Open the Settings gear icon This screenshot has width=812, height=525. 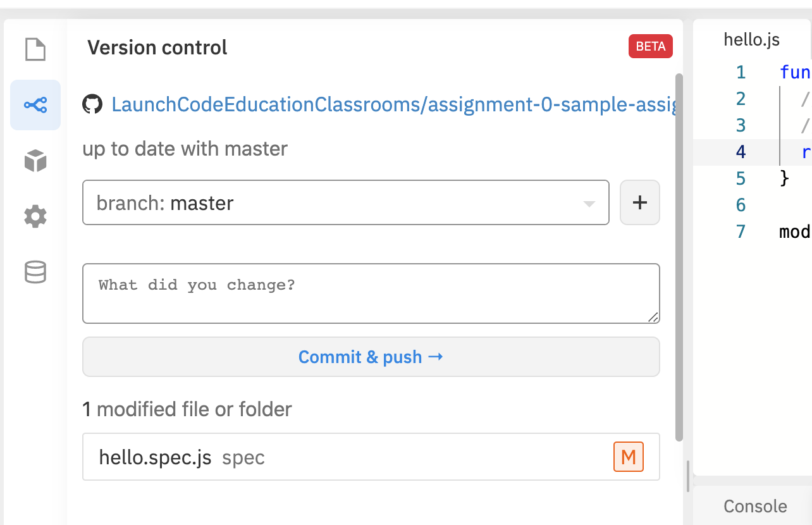pyautogui.click(x=35, y=217)
